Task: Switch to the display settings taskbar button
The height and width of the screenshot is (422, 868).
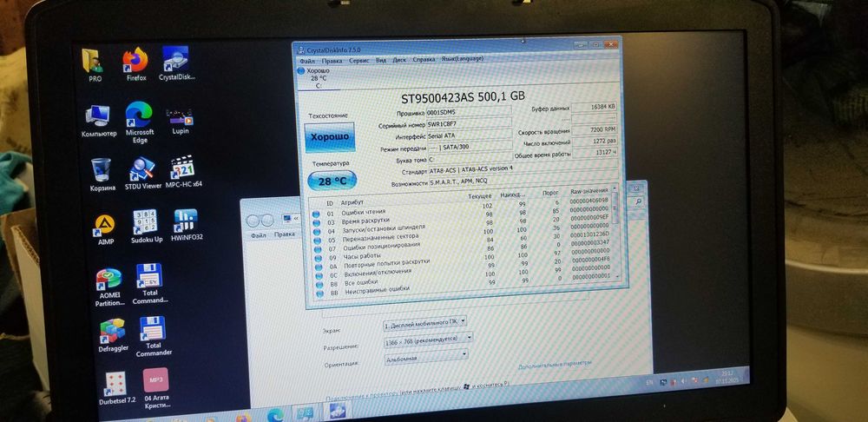Action: (305, 412)
